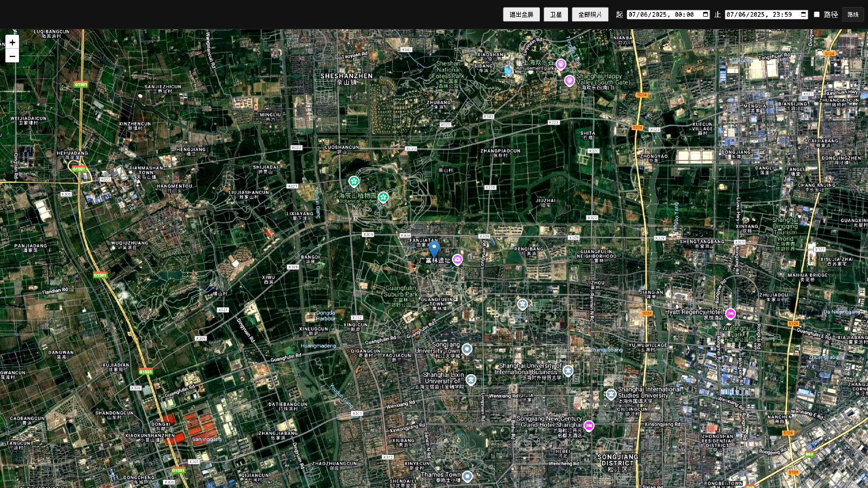Viewport: 868px width, 488px height.
Task: Click the Songjiang University Town marker
Action: (467, 349)
